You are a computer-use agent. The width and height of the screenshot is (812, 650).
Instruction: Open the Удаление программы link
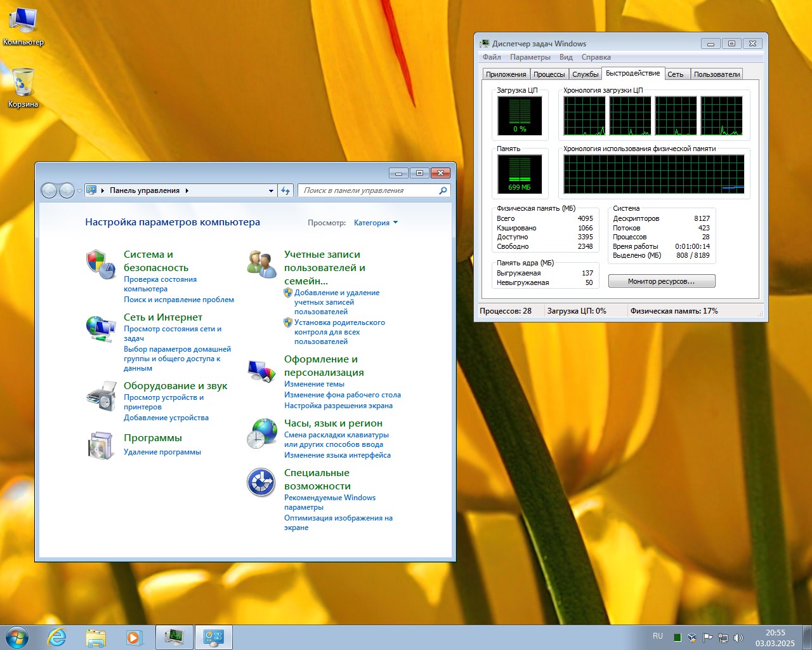(x=162, y=452)
